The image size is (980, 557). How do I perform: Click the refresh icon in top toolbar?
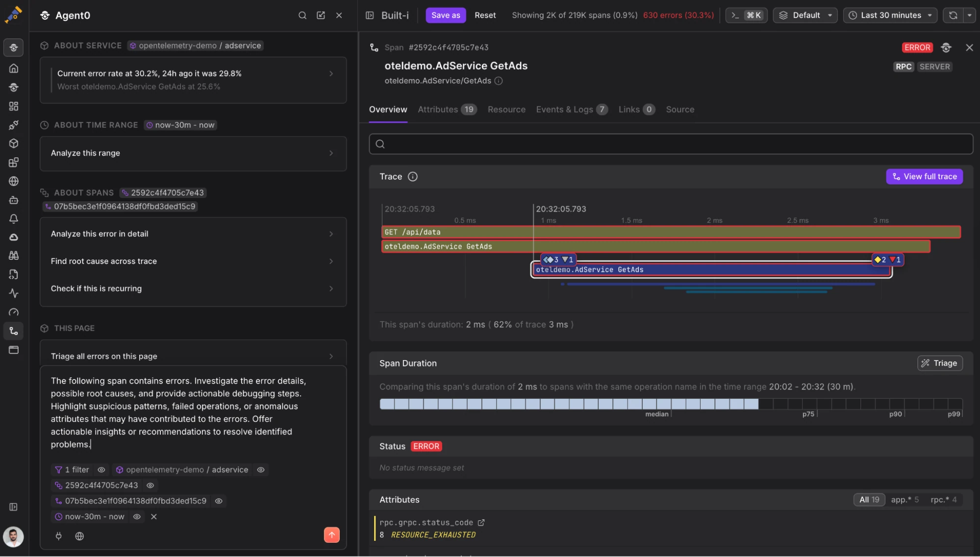[953, 15]
